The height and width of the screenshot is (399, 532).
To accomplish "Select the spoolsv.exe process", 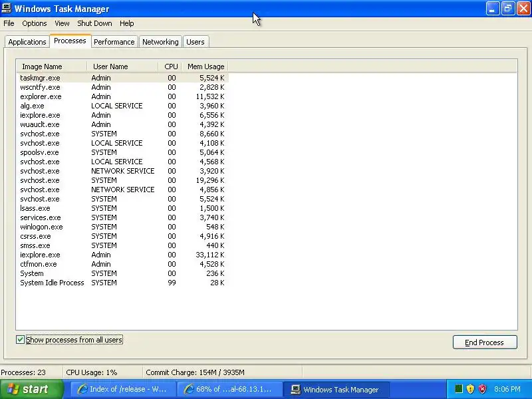I will (x=122, y=152).
